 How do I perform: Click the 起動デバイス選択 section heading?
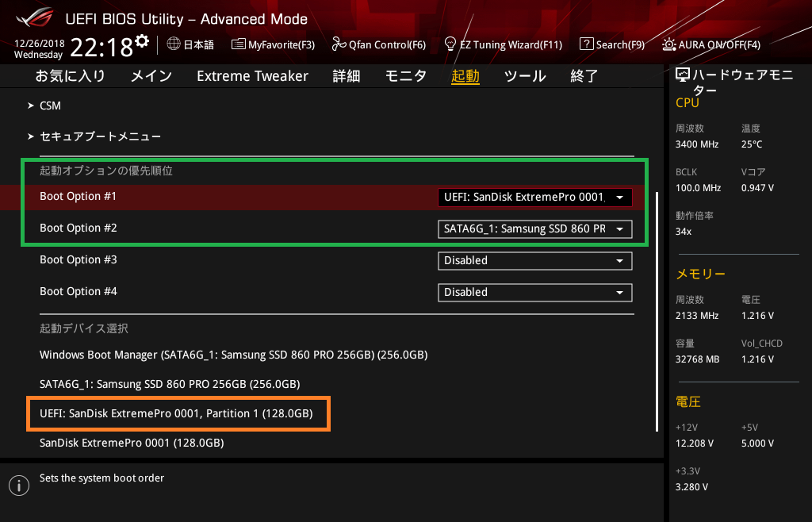coord(84,328)
